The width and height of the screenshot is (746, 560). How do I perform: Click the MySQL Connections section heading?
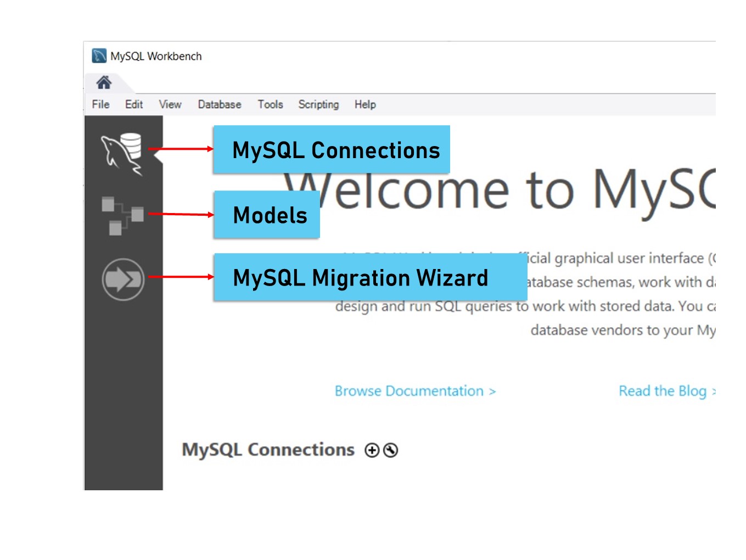coord(268,449)
